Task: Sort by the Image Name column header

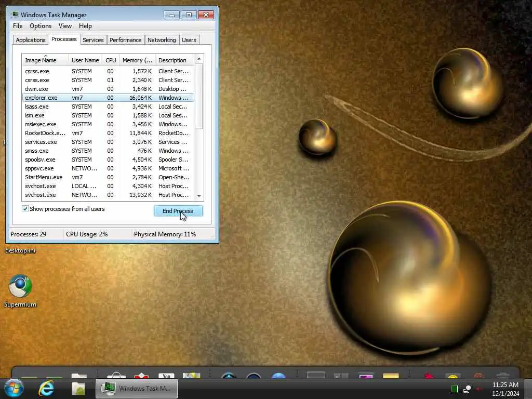Action: click(45, 60)
